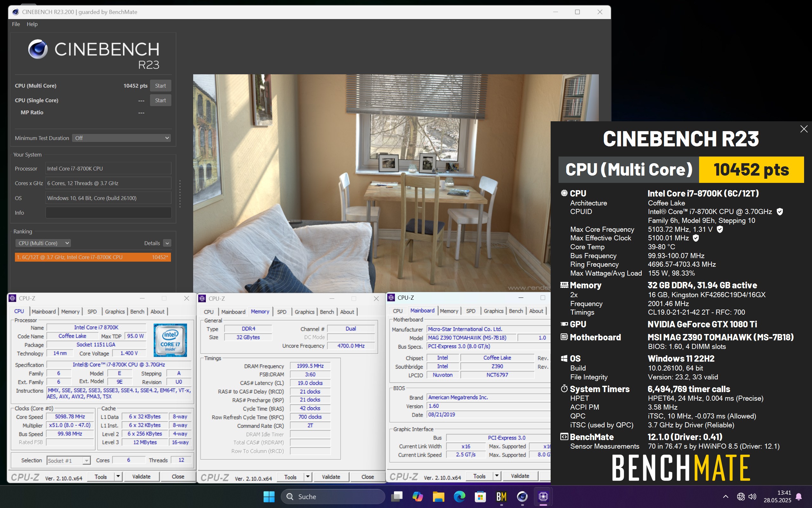Expand the ranking Details dropdown

coord(167,243)
